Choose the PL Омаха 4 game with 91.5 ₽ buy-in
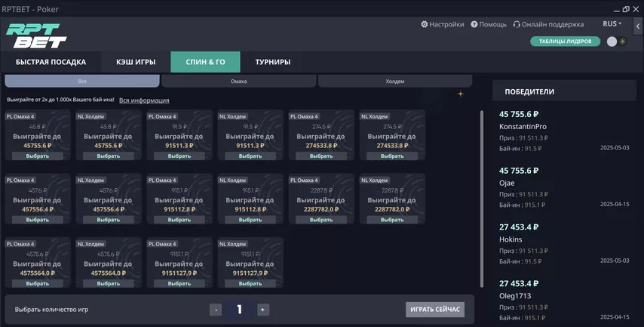Image resolution: width=644 pixels, height=327 pixels. click(x=179, y=156)
